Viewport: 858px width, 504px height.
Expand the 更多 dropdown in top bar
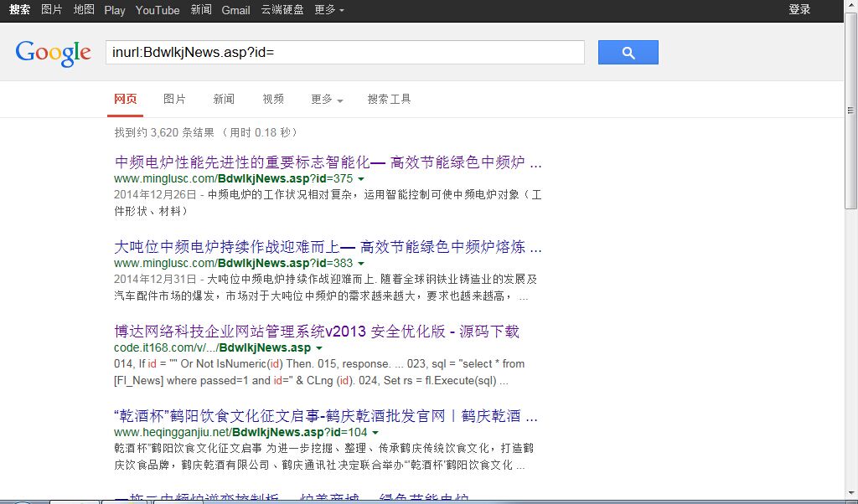329,10
